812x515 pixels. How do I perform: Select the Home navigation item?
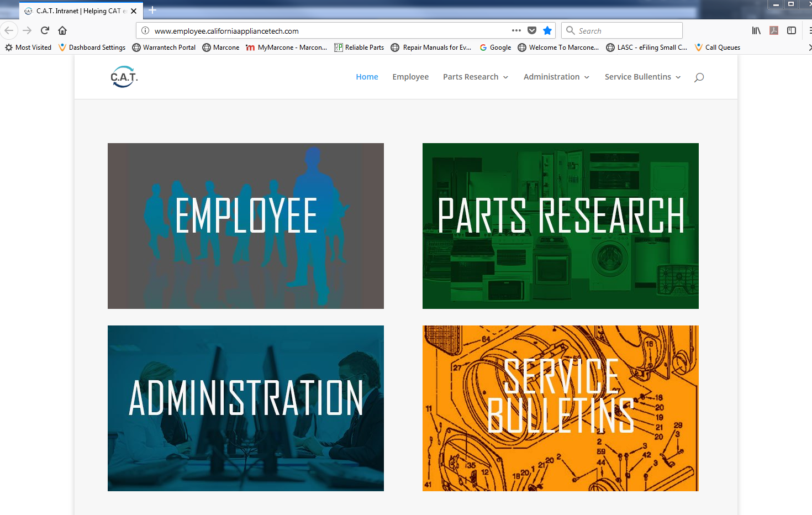[367, 77]
